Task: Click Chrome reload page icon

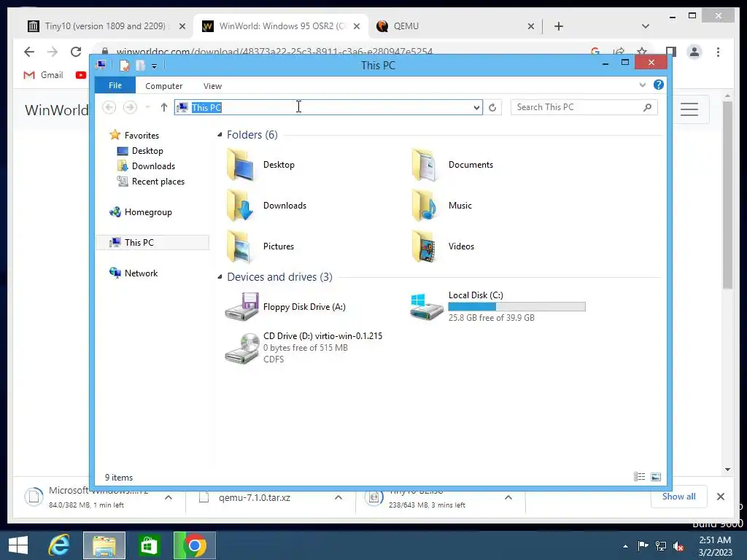Action: click(76, 52)
